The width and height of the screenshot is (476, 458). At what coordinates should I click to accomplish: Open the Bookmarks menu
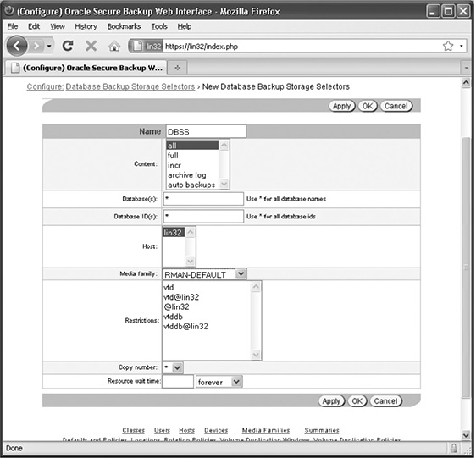pos(124,27)
